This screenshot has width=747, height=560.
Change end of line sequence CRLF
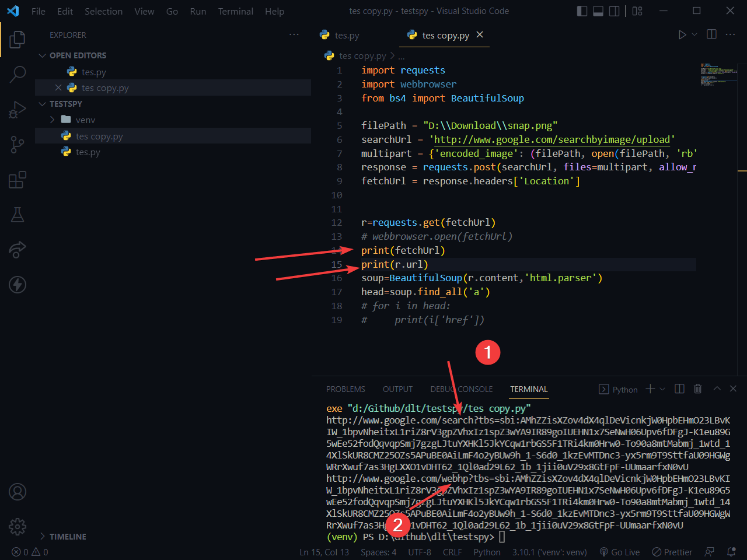click(x=452, y=552)
